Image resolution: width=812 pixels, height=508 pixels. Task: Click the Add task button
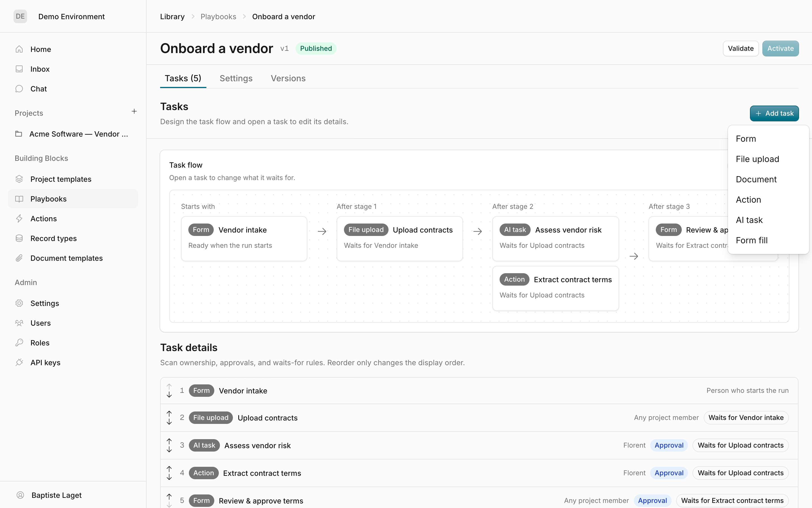click(x=774, y=113)
